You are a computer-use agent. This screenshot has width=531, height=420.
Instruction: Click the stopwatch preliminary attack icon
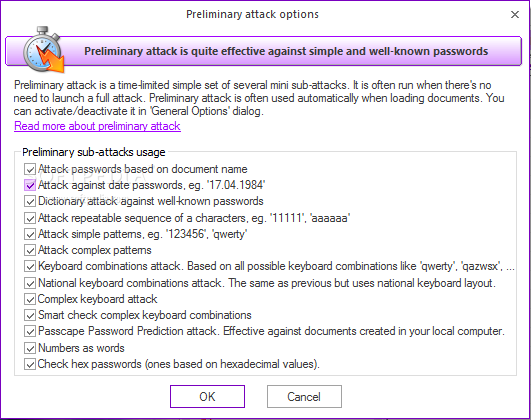43,49
